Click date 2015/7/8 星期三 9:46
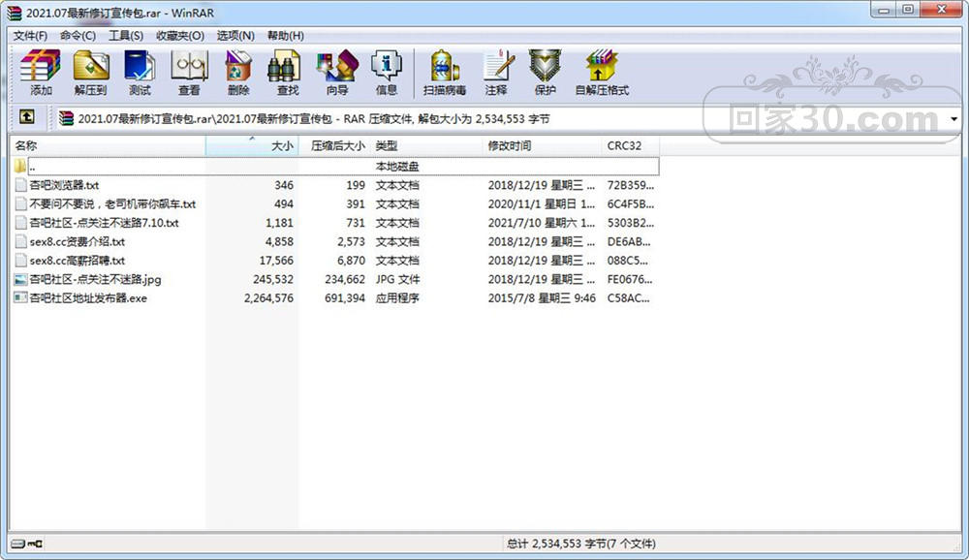 tap(542, 298)
